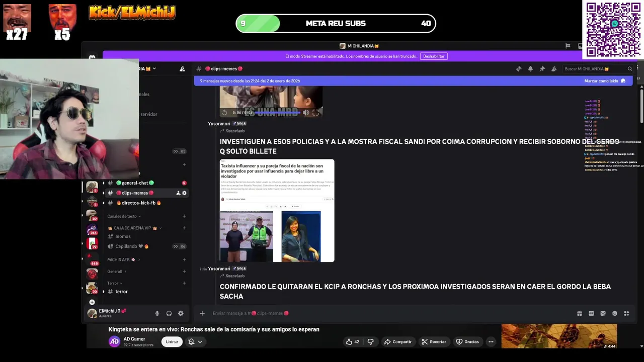Open inbox flag icon in title bar
The width and height of the screenshot is (644, 362).
coord(568,46)
